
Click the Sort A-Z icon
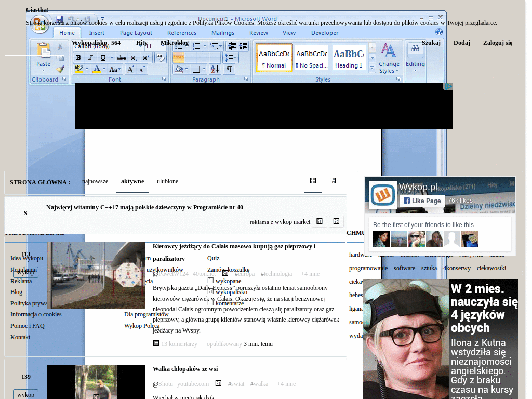tap(215, 69)
